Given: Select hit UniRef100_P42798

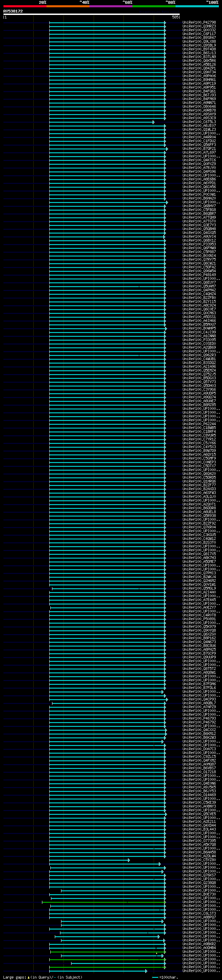Looking at the screenshot, I should [199, 23].
